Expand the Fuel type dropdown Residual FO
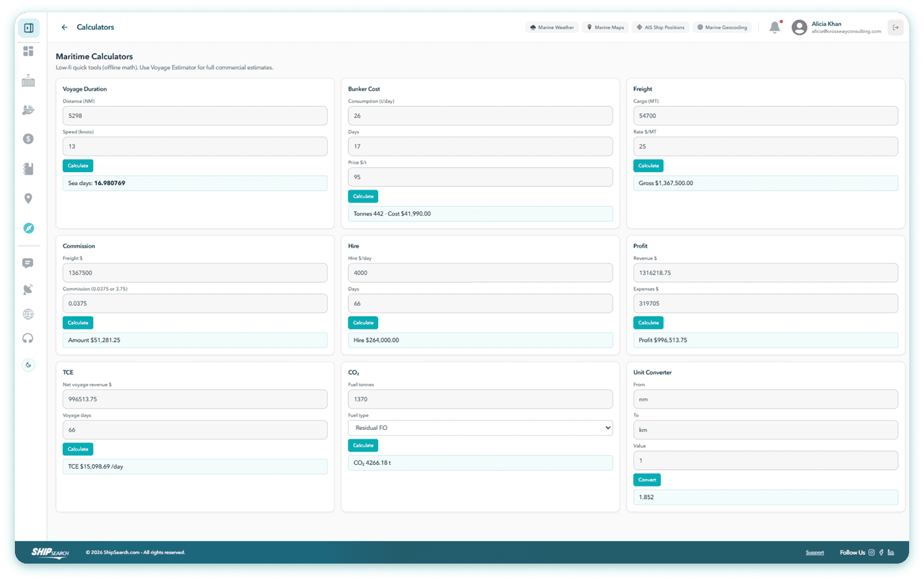Image resolution: width=924 pixels, height=581 pixels. [480, 428]
